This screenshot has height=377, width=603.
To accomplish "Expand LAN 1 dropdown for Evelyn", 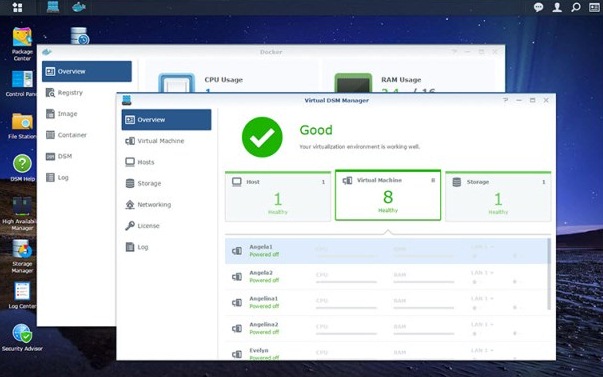I will coord(482,350).
